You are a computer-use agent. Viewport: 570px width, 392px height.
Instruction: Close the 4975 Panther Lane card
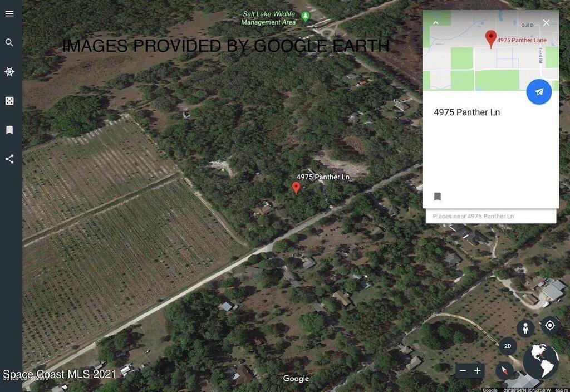[x=546, y=22]
